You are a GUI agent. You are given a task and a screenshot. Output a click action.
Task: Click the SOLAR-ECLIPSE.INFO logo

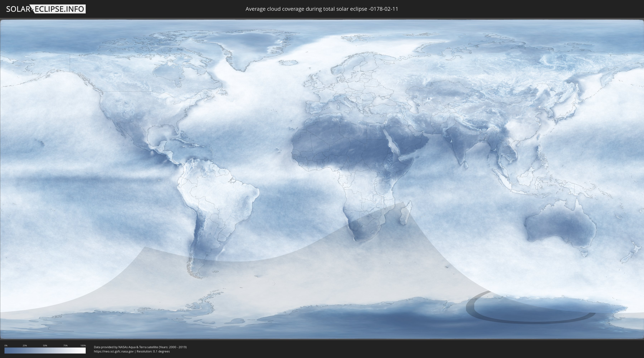(x=46, y=9)
